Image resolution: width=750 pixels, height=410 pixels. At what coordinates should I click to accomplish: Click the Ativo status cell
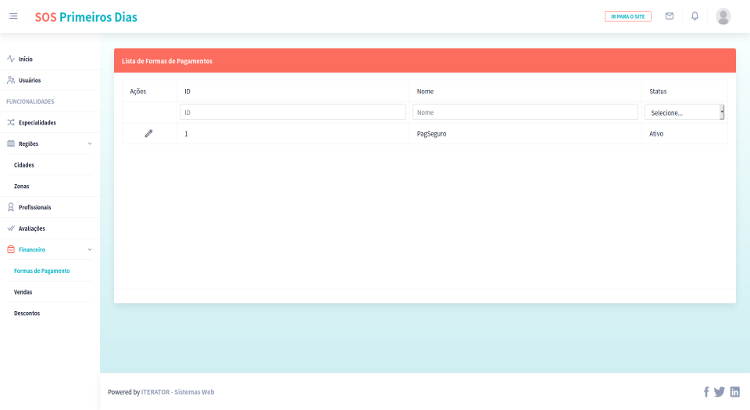[x=656, y=134]
